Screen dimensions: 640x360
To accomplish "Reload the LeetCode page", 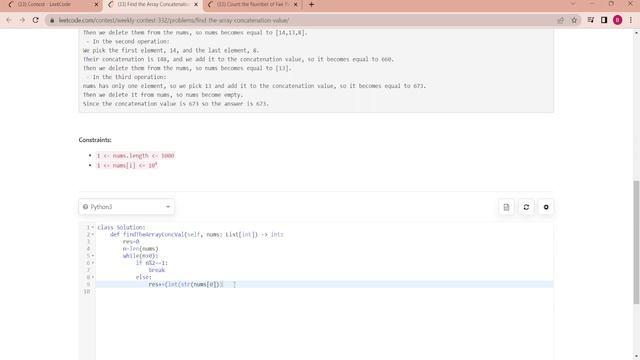I will click(x=36, y=20).
